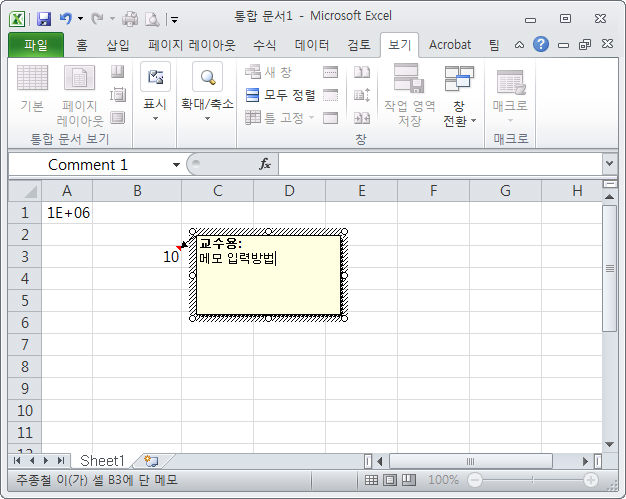This screenshot has height=499, width=626.
Task: Click the unhide window icon
Action: point(330,118)
